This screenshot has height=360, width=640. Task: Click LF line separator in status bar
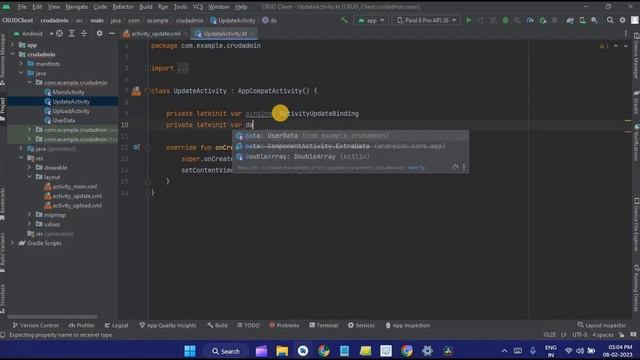564,334
